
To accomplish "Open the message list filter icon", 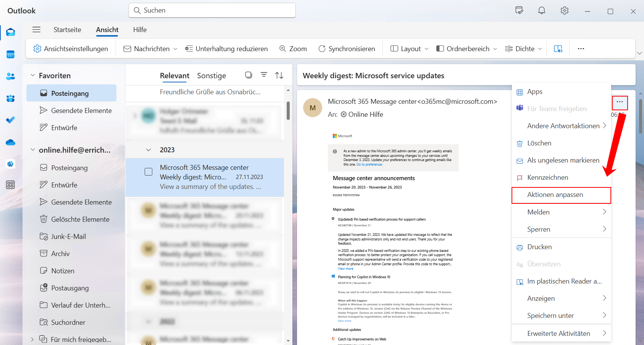I will [264, 75].
